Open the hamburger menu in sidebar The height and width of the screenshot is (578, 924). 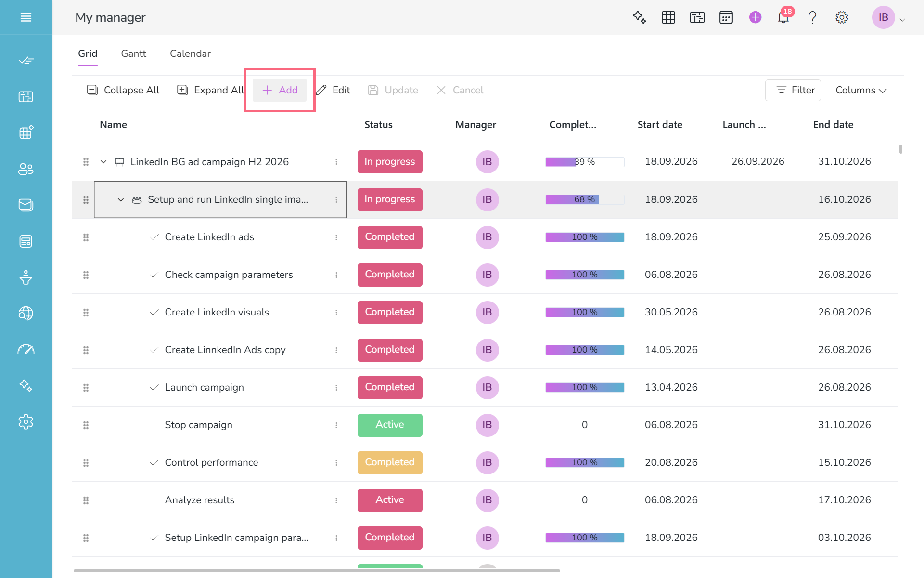point(26,17)
